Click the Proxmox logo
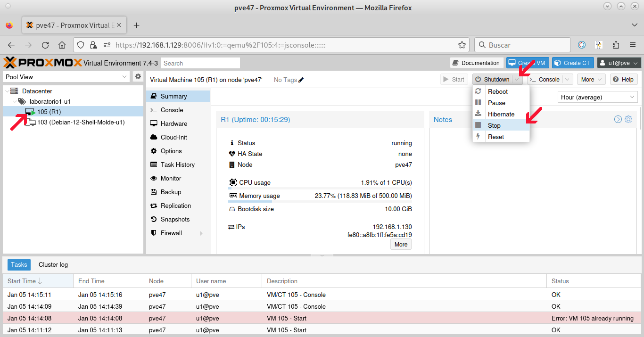This screenshot has height=337, width=644. [x=42, y=63]
